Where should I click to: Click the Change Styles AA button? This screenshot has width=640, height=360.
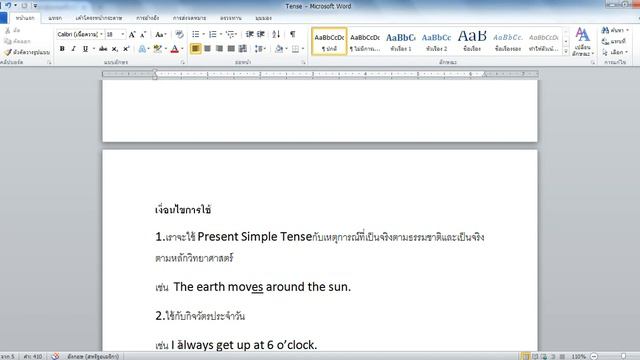pyautogui.click(x=582, y=42)
